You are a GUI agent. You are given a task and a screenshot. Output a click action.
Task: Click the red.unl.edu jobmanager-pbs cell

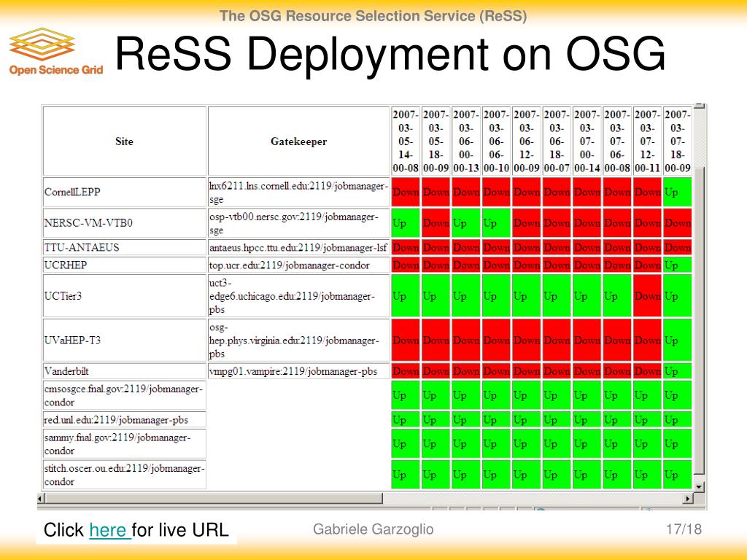(124, 419)
